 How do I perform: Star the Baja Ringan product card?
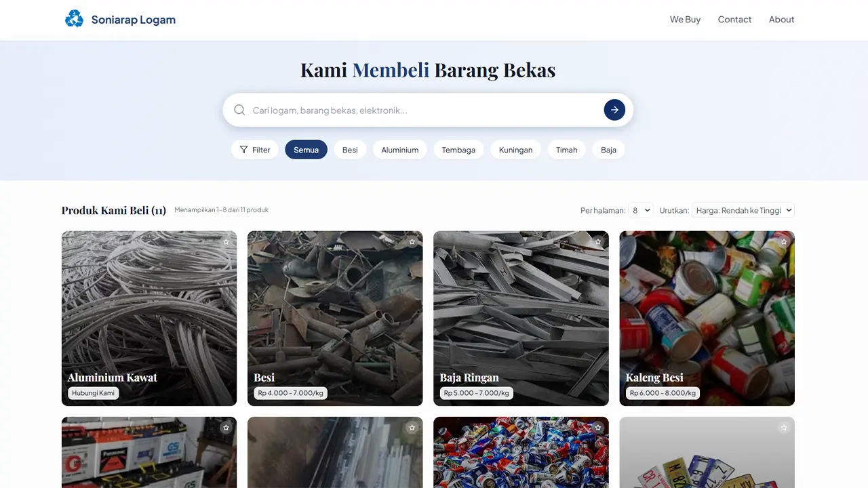coord(597,242)
